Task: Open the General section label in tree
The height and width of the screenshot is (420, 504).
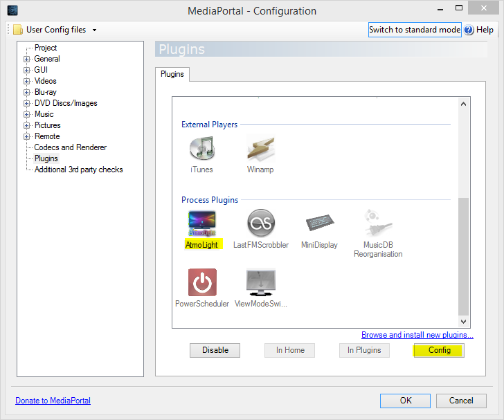Action: point(47,59)
